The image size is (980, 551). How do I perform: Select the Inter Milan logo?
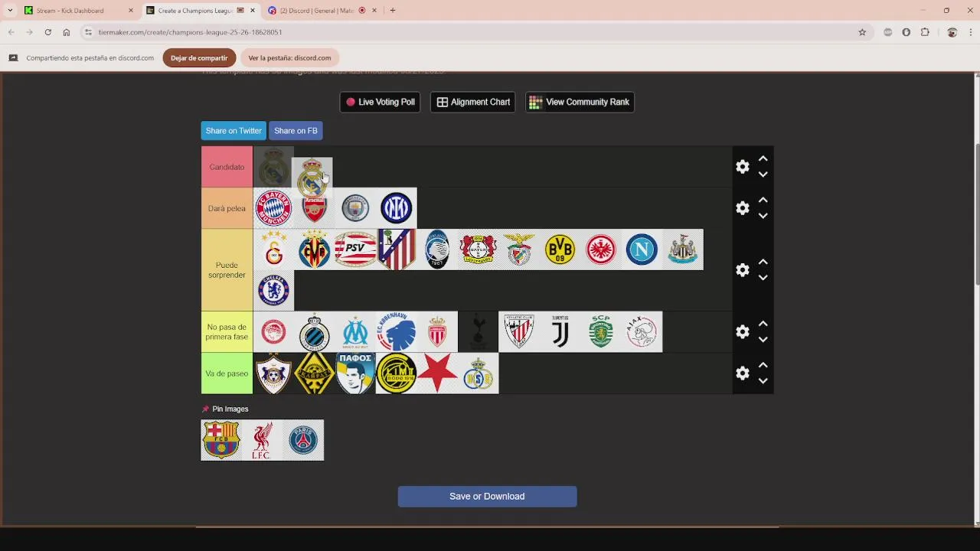(x=397, y=208)
